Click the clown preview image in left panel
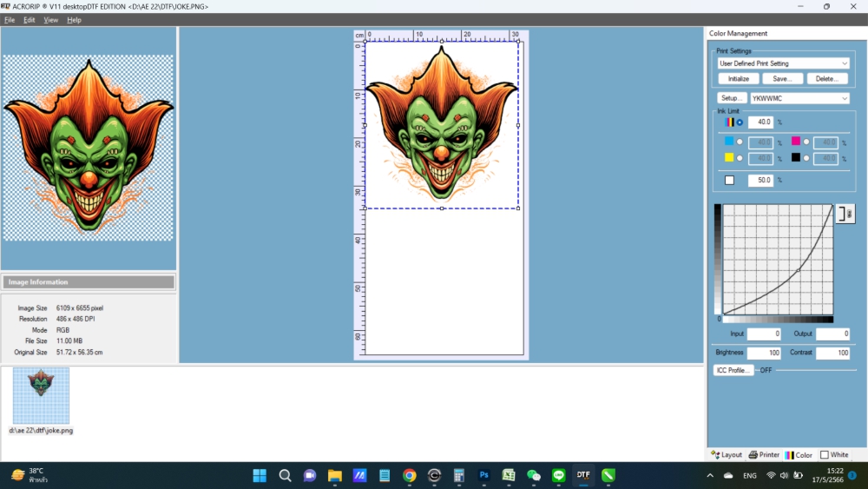Image resolution: width=868 pixels, height=489 pixels. pyautogui.click(x=89, y=148)
